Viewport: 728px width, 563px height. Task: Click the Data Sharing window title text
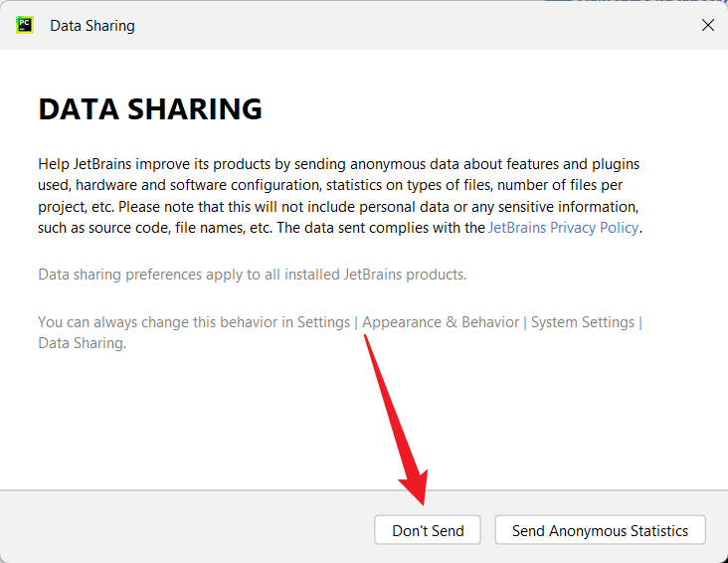pyautogui.click(x=92, y=26)
